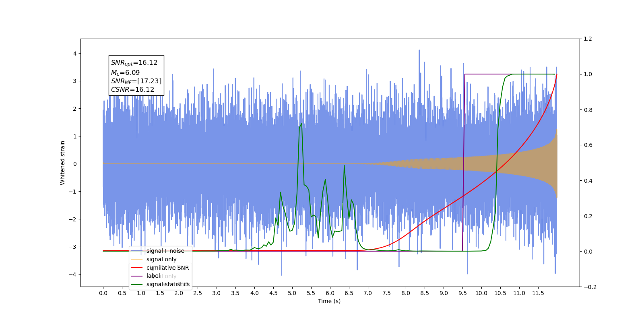Click the 4 tick on left strain axis

point(74,54)
